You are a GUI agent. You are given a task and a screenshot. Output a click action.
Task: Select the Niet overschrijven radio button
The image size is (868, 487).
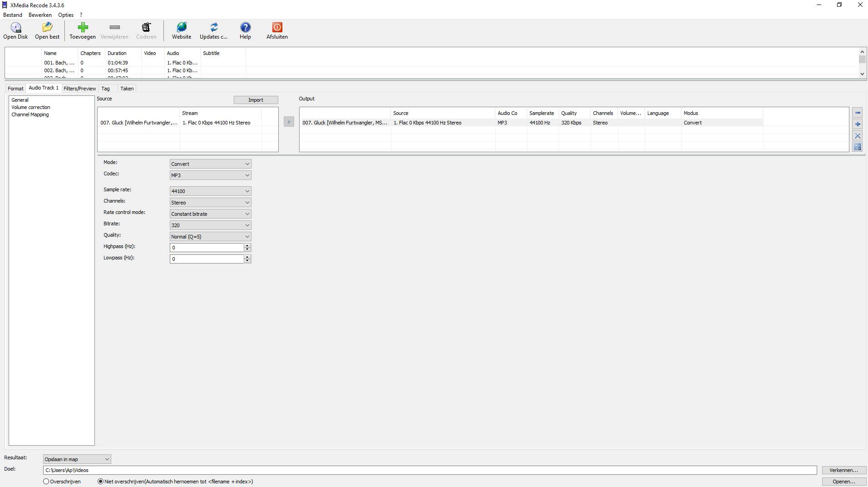[x=101, y=482]
